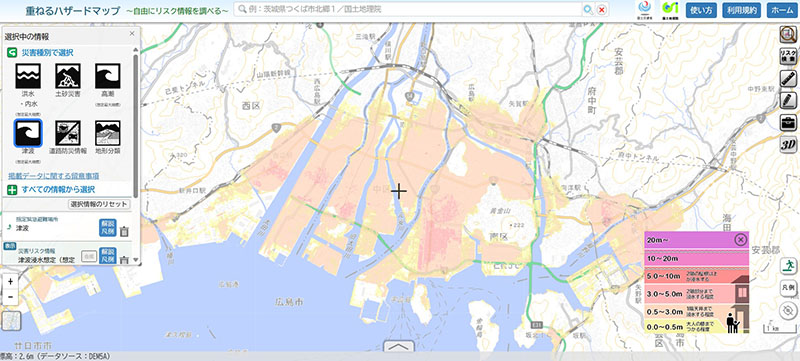Toggle the 凡例 legend button on the right edge
The width and height of the screenshot is (800, 361).
[788, 288]
